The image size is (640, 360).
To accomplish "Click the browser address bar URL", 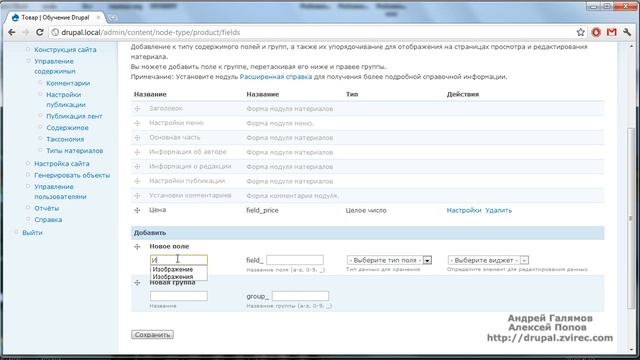I will point(151,32).
